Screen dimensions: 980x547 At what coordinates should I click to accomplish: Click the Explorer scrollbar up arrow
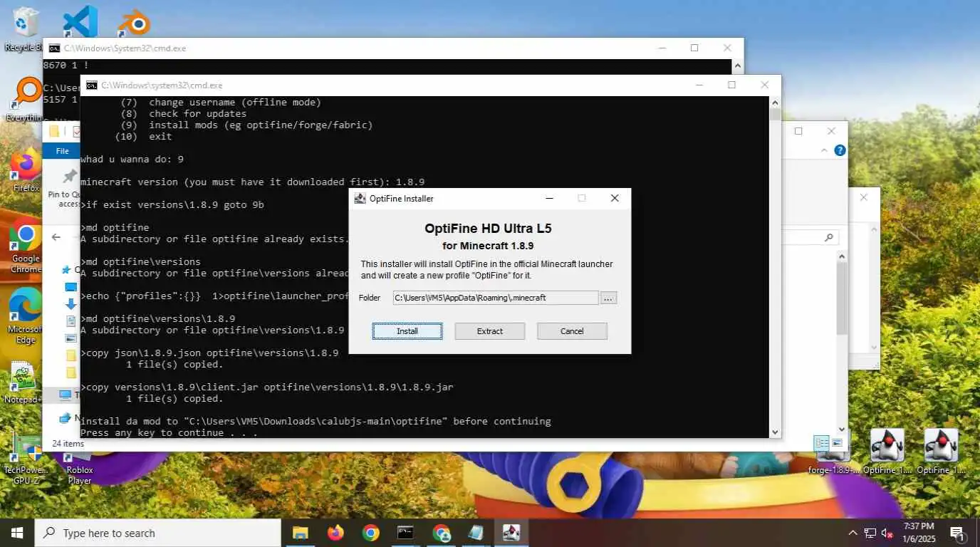(842, 257)
